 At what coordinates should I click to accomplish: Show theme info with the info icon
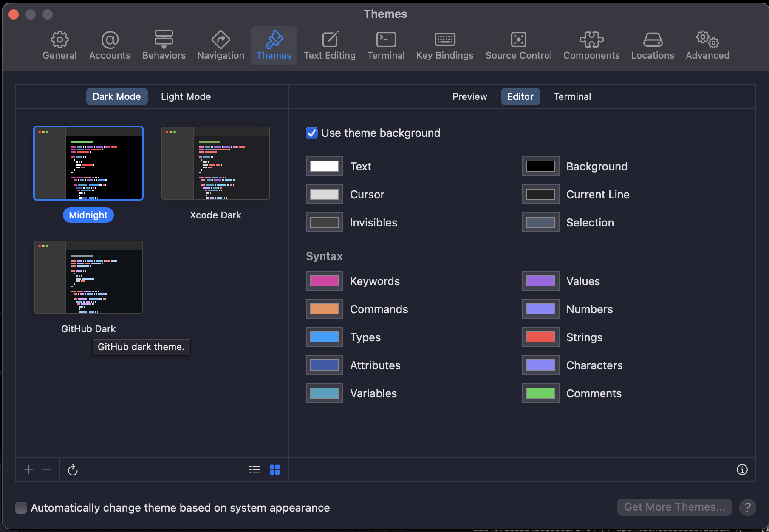point(742,470)
